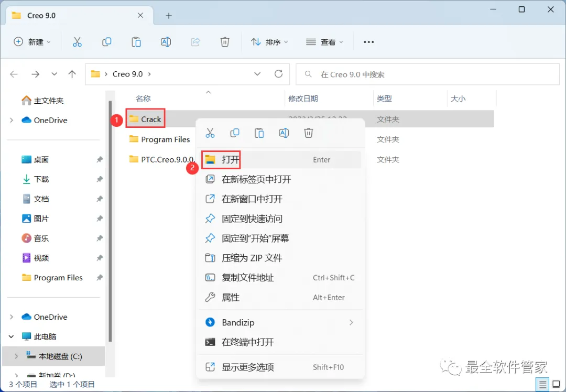Image resolution: width=566 pixels, height=392 pixels.
Task: Open the new tab plus button
Action: [x=169, y=16]
